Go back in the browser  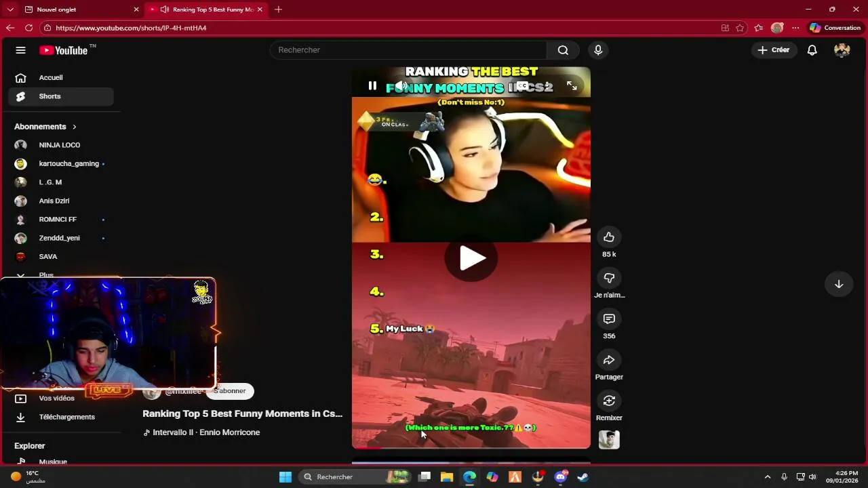pos(10,28)
